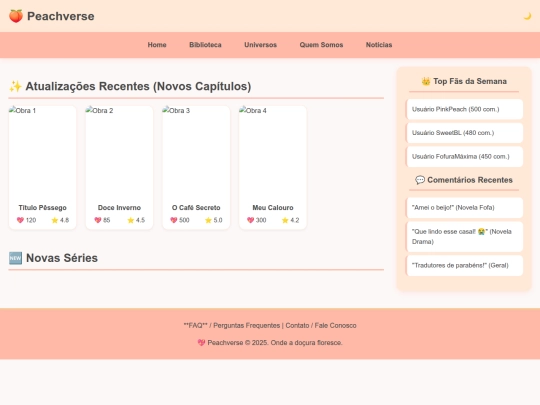The image size is (540, 405).
Task: Click the Título Pêssego card title
Action: pos(42,208)
